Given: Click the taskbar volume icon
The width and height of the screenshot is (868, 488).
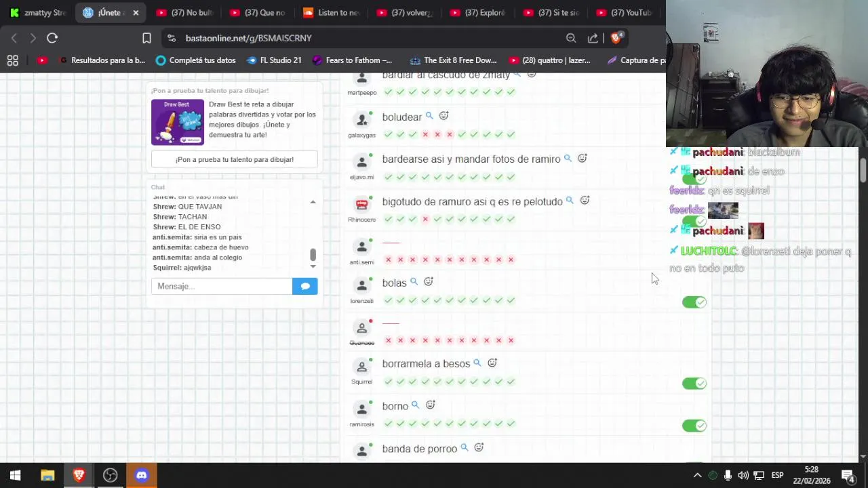Looking at the screenshot, I should (743, 475).
